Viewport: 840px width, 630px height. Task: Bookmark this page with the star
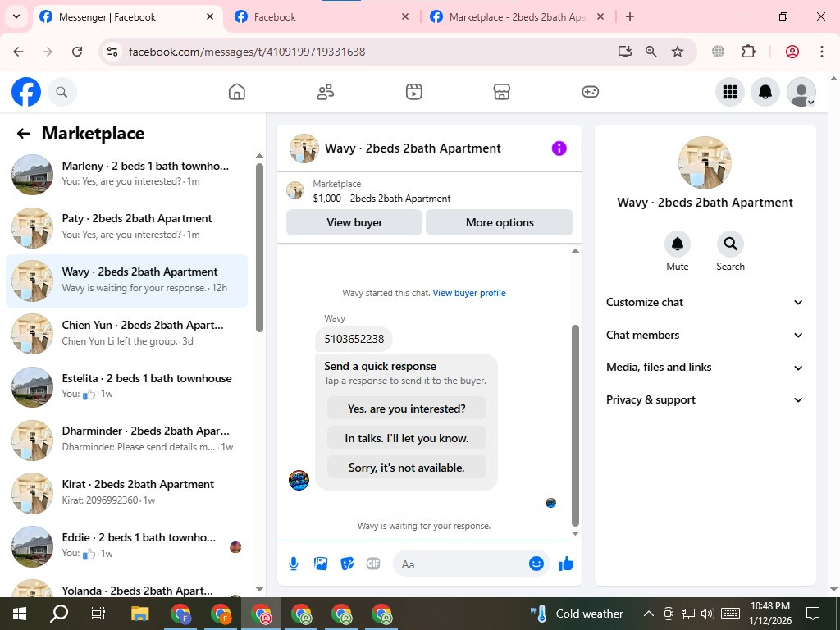click(678, 52)
